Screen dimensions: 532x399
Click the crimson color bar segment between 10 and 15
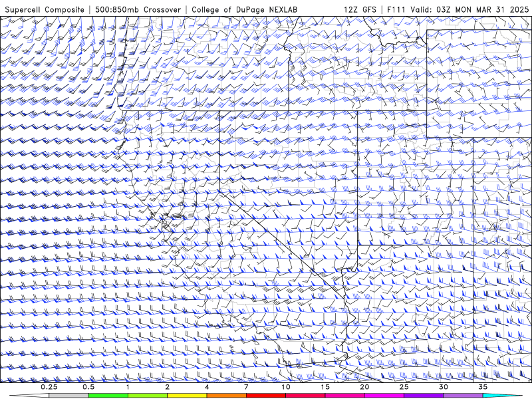(305, 396)
